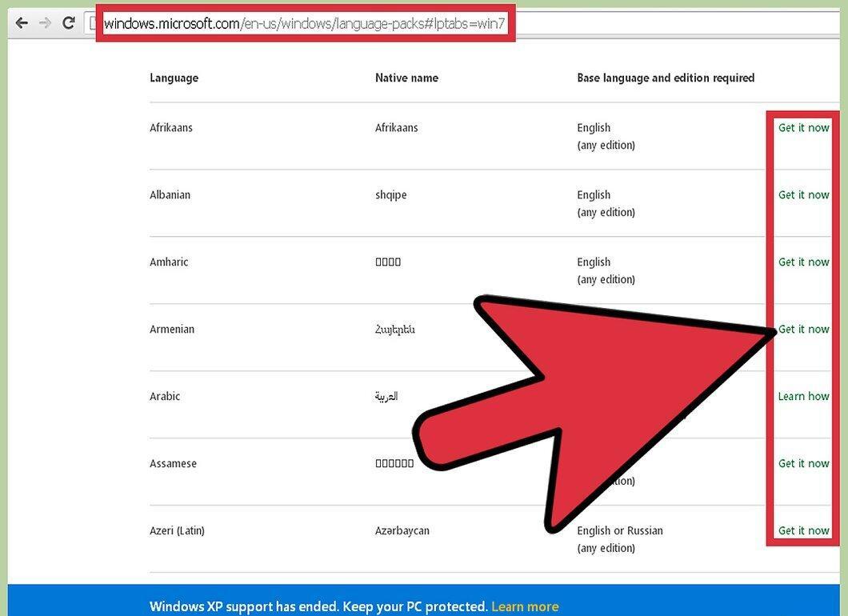Get the Assamese language pack now
This screenshot has width=848, height=616.
click(804, 463)
